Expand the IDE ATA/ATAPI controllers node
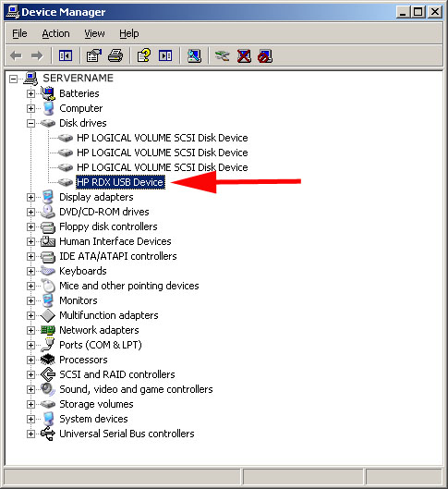Screen dimensions: 448x489 (30, 256)
